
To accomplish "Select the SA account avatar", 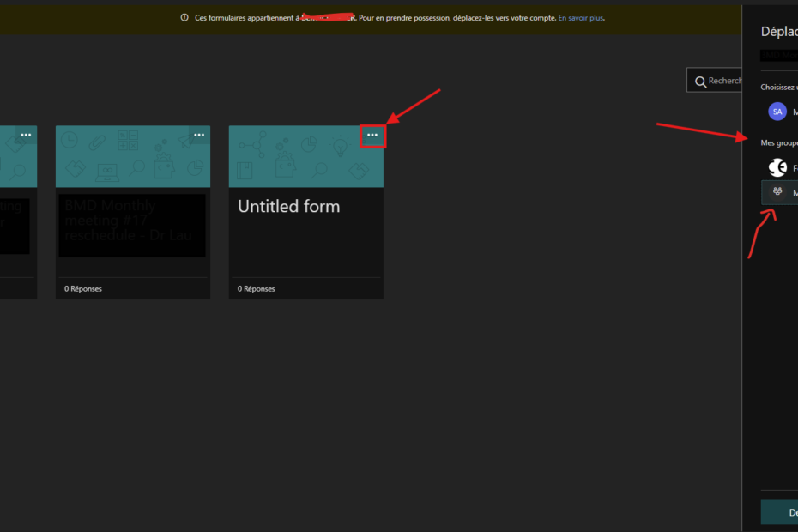I will pyautogui.click(x=777, y=112).
